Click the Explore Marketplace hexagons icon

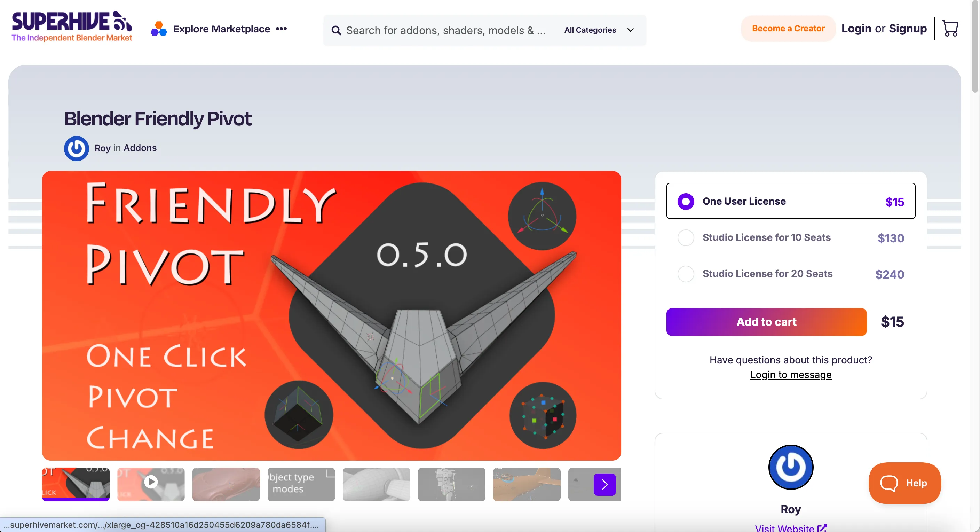pyautogui.click(x=159, y=29)
